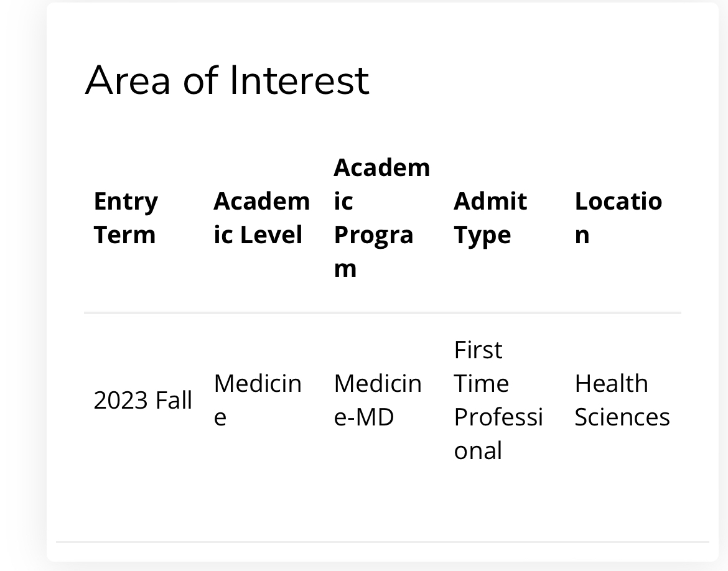Click the divider line under table headers
The height and width of the screenshot is (571, 728).
click(382, 313)
